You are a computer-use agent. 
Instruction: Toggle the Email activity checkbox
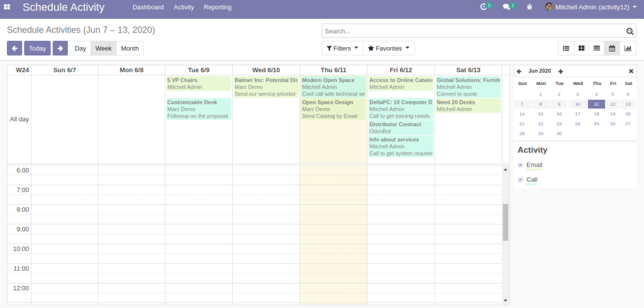[520, 165]
